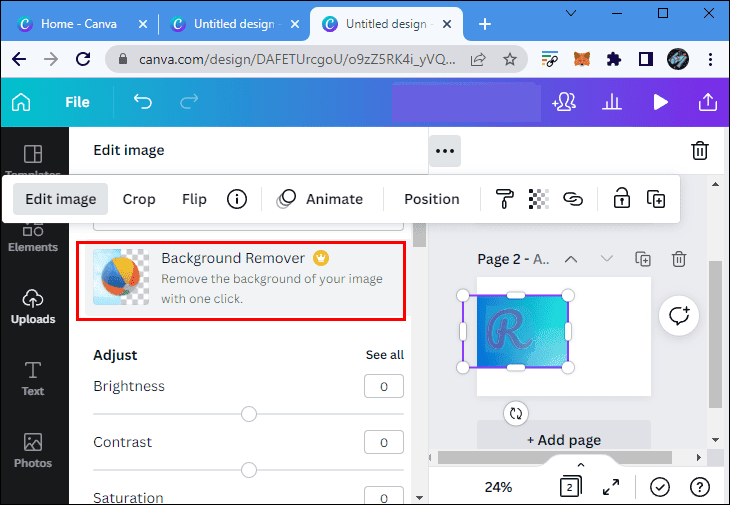The image size is (730, 505).
Task: Click the copy style paint roller icon
Action: click(505, 199)
